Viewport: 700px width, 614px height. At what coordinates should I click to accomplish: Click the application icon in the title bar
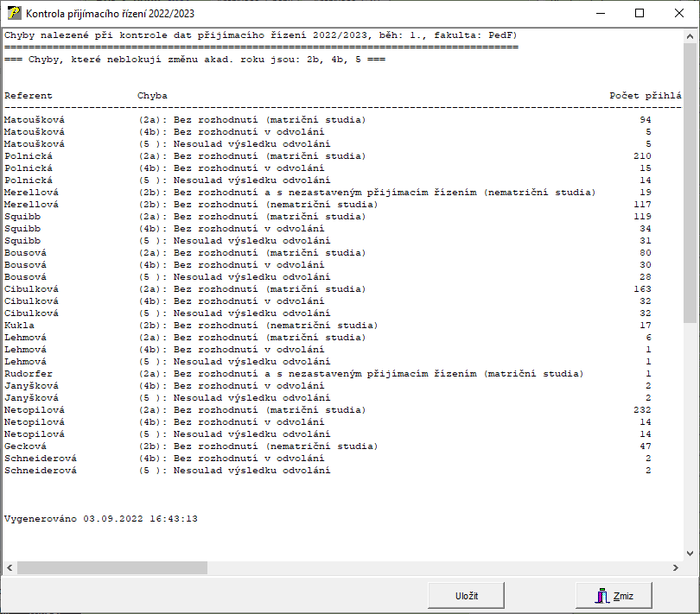coord(13,14)
